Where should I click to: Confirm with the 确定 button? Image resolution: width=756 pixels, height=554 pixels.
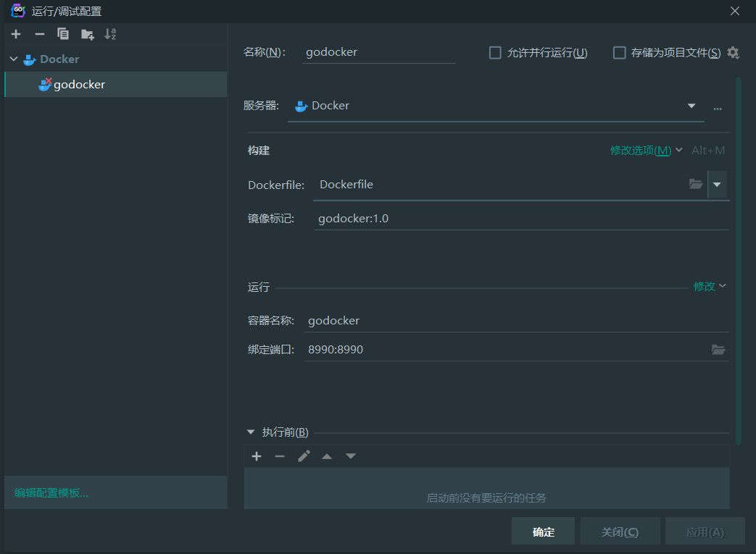point(543,532)
